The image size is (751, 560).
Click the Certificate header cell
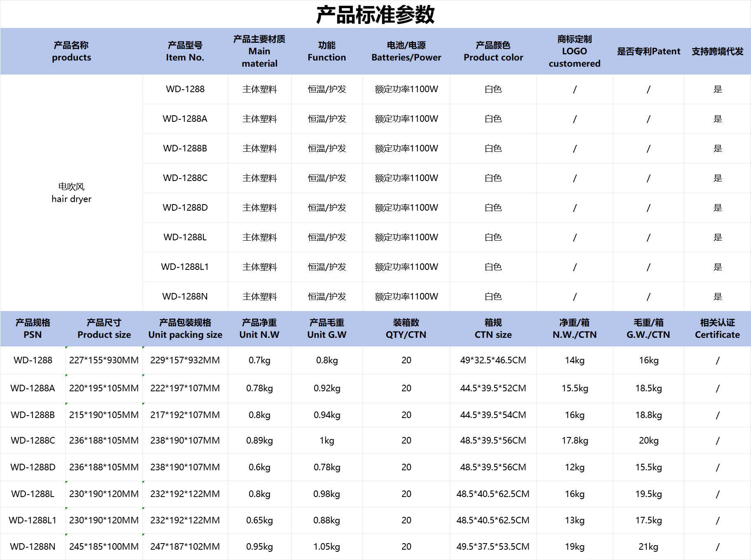[718, 329]
